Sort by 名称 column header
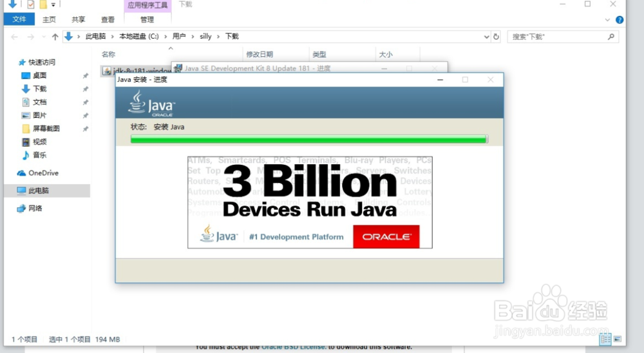 (108, 54)
